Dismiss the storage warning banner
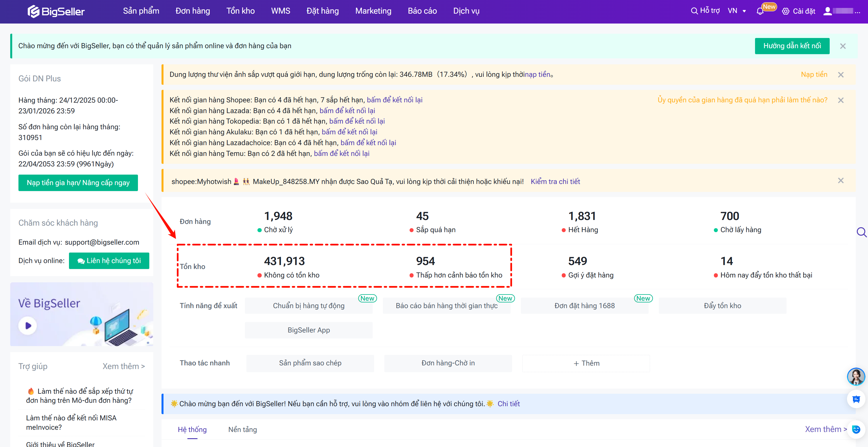 841,75
